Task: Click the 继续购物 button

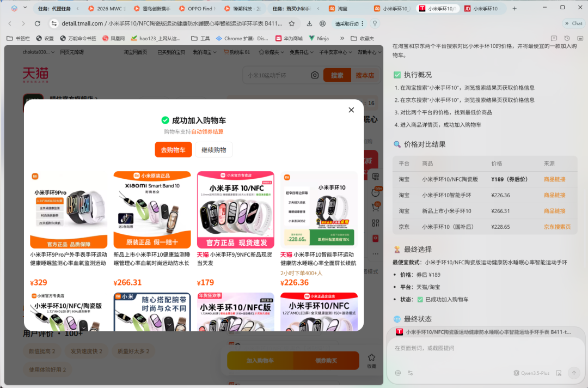Action: click(214, 150)
